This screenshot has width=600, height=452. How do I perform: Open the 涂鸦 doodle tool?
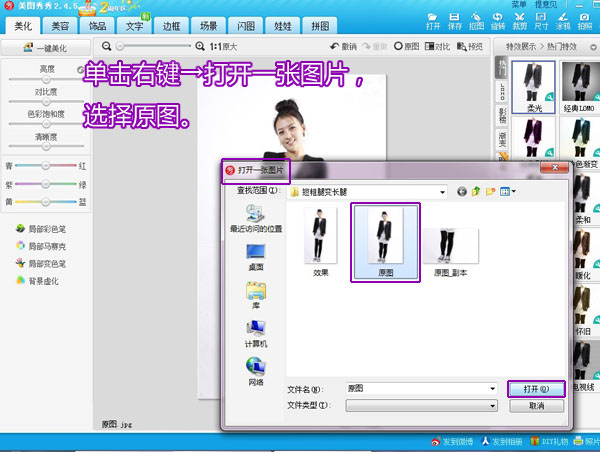click(563, 20)
